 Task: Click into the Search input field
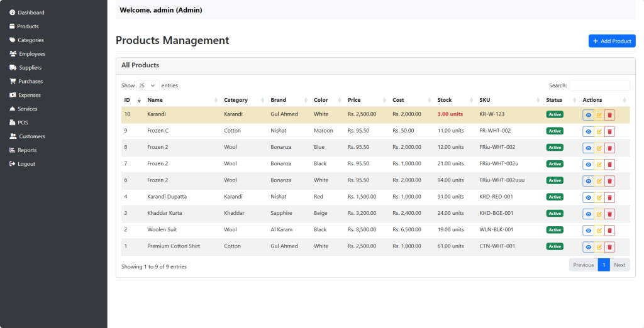[x=599, y=85]
